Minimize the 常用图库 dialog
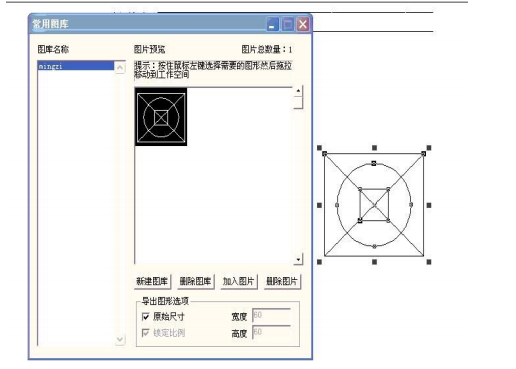 [273, 24]
